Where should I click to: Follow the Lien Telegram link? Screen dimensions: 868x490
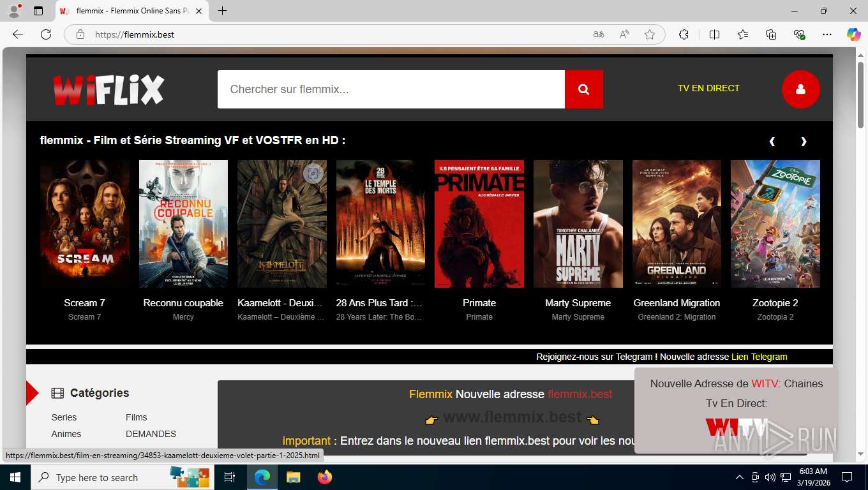click(x=759, y=357)
